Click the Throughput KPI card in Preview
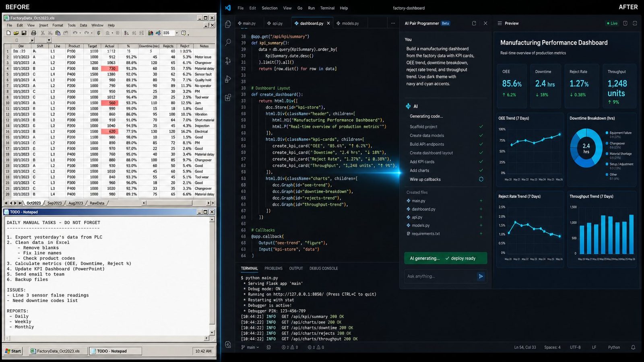 click(620, 86)
